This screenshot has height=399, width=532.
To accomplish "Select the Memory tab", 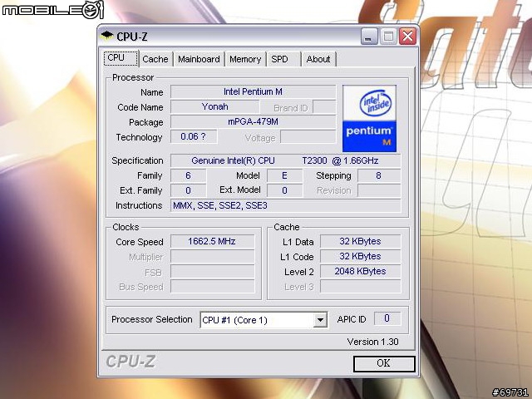I will 245,59.
